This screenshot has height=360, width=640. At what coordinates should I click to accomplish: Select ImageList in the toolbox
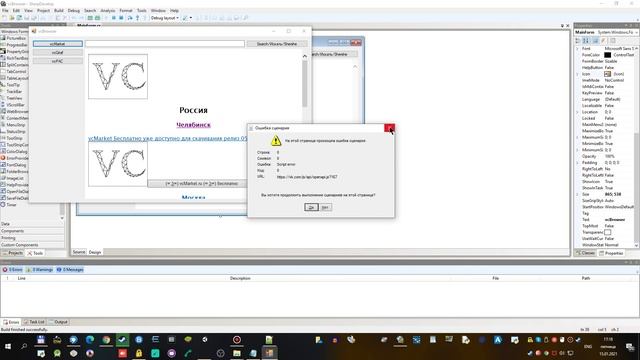[x=14, y=178]
